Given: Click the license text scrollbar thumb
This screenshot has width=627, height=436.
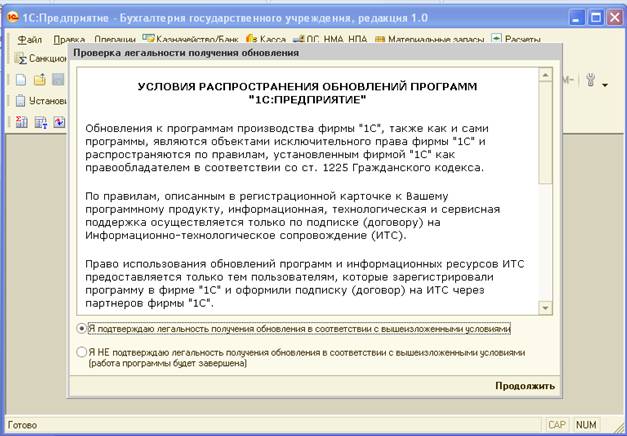Looking at the screenshot, I should 545,133.
